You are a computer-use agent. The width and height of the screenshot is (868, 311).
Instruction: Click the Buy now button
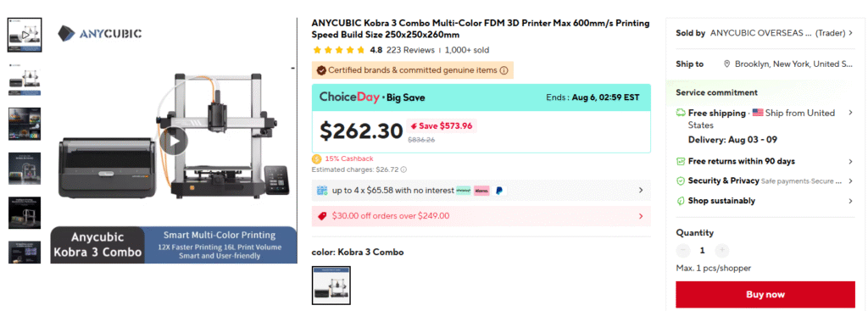click(x=765, y=294)
